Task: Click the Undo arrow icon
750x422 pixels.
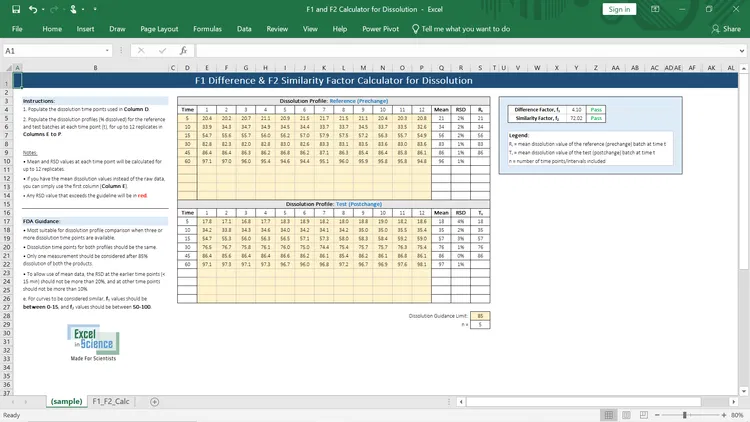Action: (x=33, y=9)
